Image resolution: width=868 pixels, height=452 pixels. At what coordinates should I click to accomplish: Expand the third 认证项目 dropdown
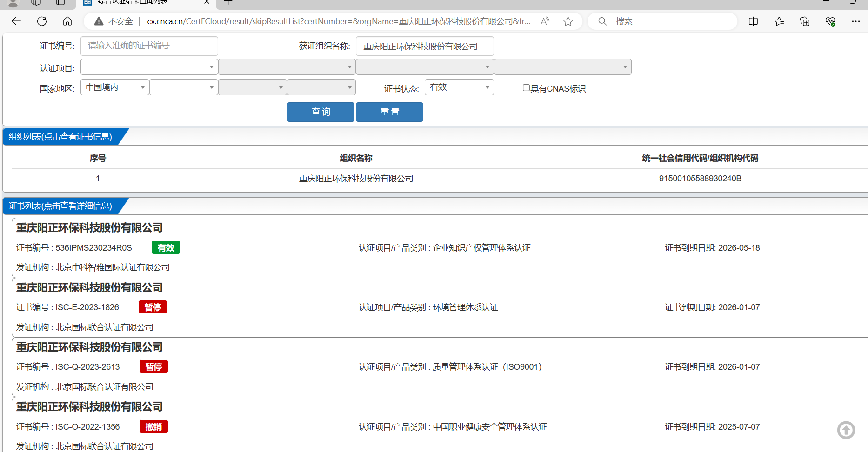pyautogui.click(x=425, y=67)
